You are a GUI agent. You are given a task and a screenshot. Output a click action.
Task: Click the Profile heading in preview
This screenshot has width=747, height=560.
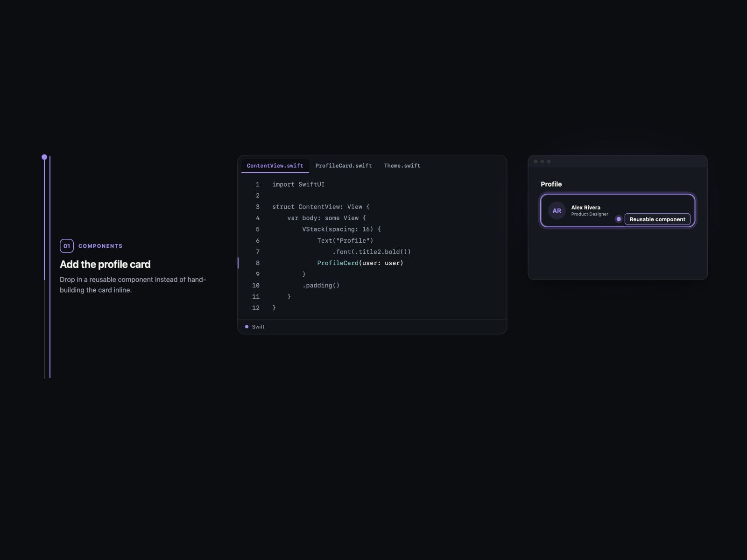[551, 184]
